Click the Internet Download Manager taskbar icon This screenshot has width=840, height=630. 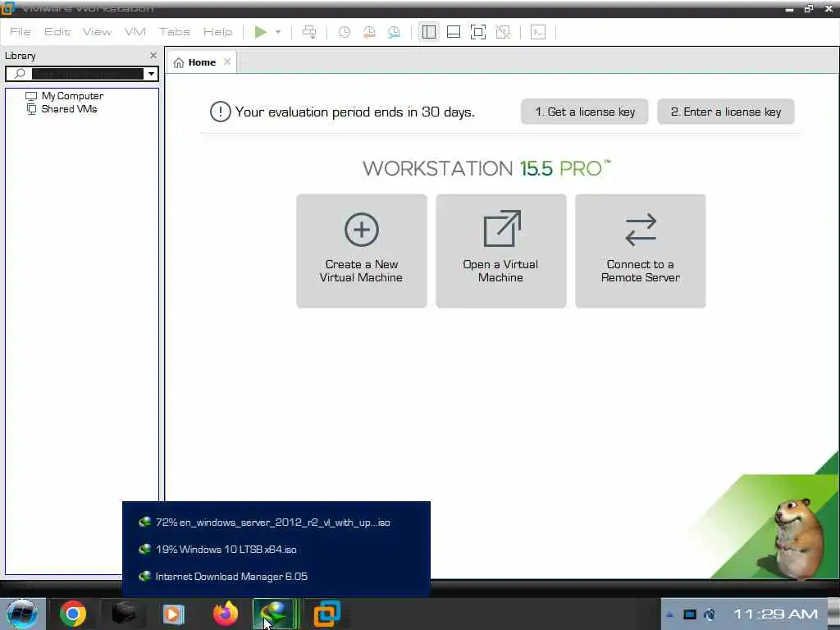[276, 614]
